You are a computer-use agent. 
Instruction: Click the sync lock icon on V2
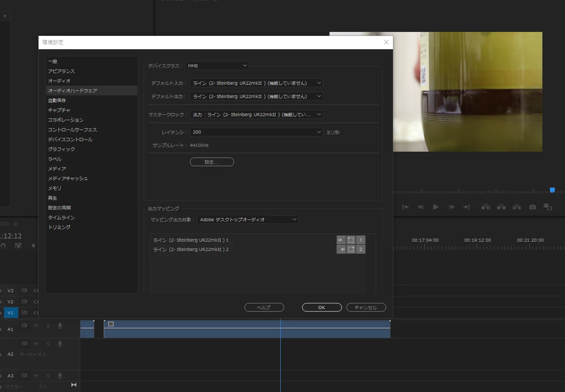pos(24,302)
